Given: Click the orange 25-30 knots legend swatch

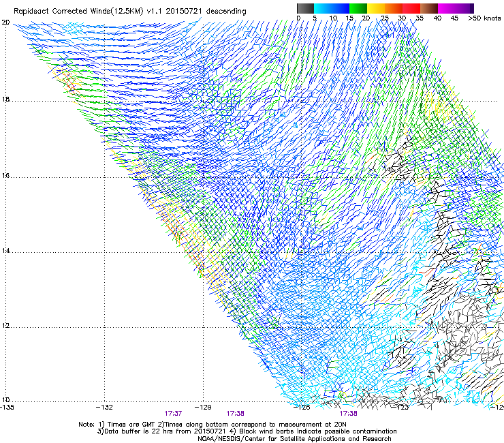Looking at the screenshot, I should click(394, 8).
